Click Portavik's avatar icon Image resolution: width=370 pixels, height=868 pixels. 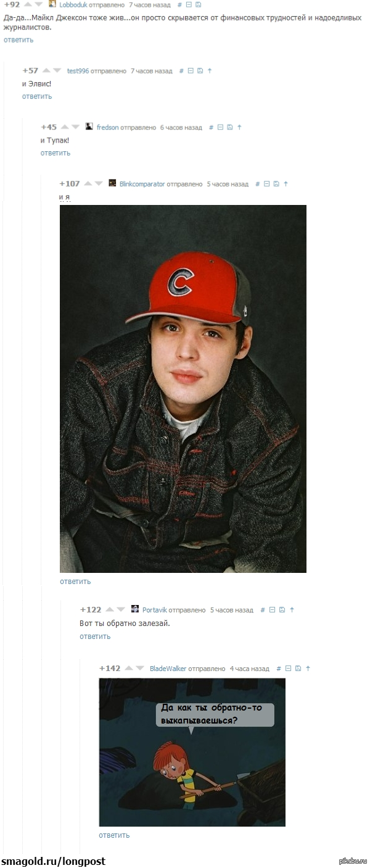[135, 609]
